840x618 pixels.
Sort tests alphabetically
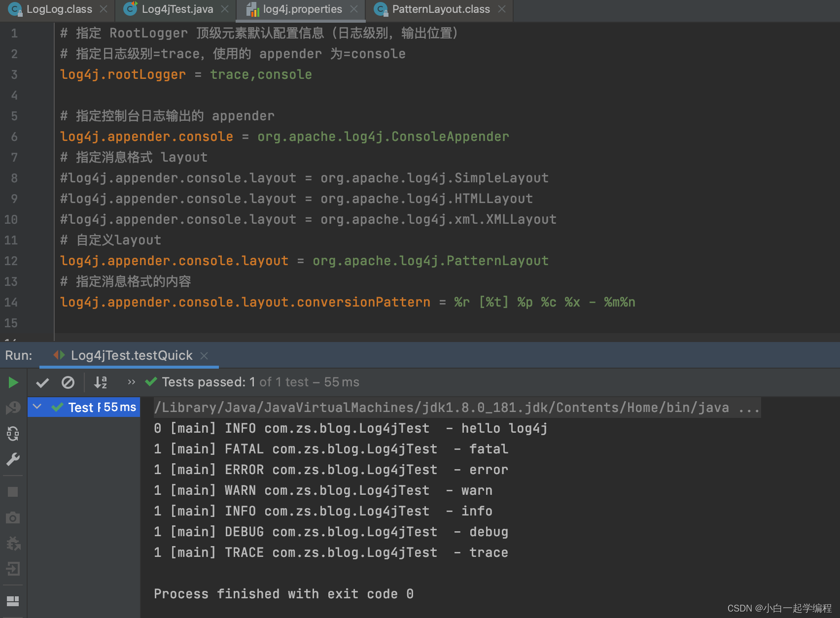[x=101, y=382]
